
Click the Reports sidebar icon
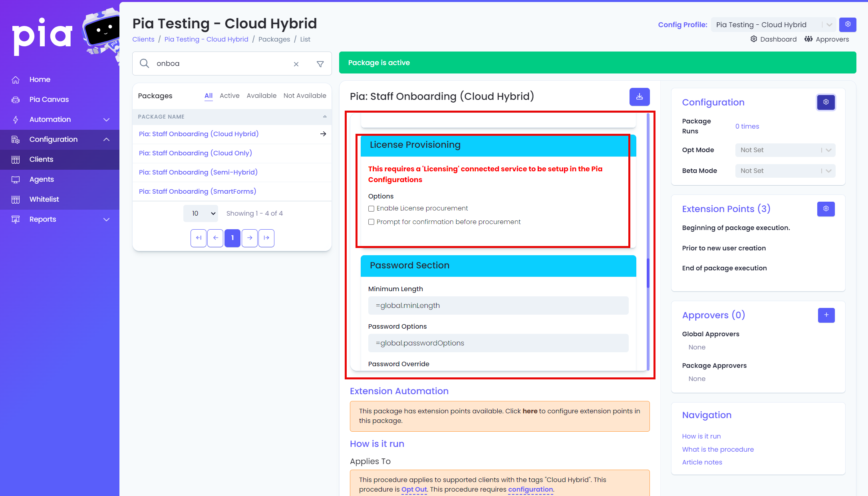click(16, 219)
